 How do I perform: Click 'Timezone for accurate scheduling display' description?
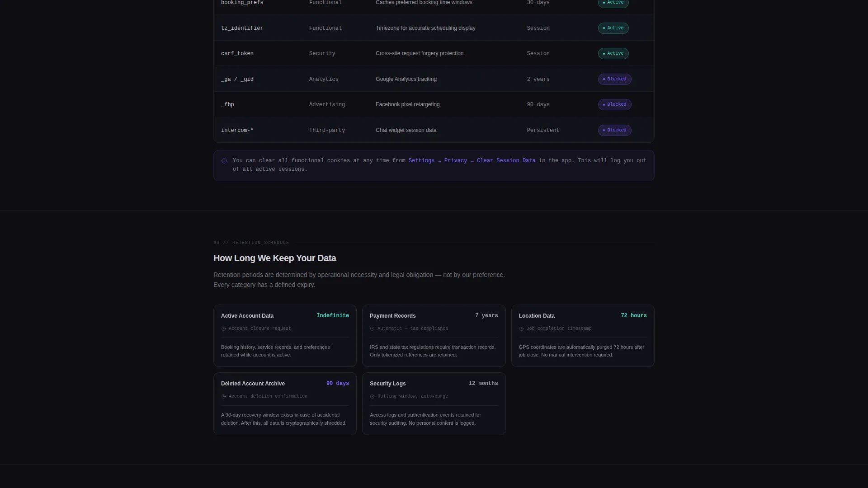click(425, 28)
